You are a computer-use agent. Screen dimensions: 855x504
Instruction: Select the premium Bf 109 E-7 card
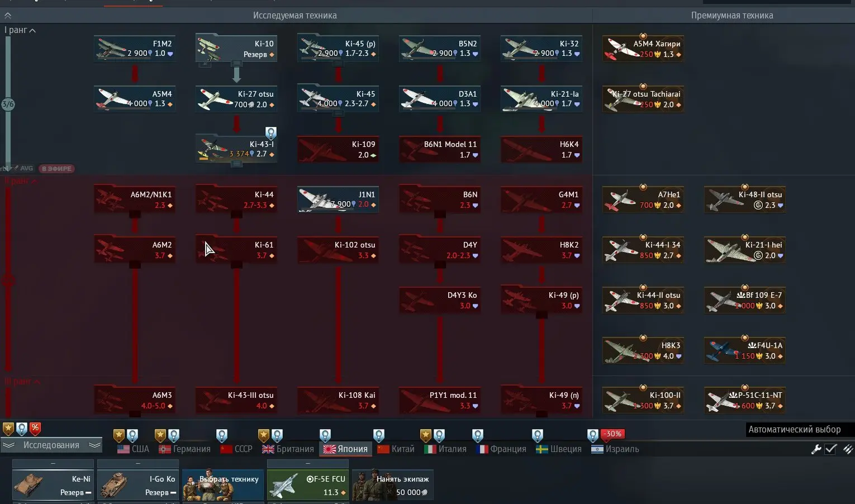tap(745, 300)
